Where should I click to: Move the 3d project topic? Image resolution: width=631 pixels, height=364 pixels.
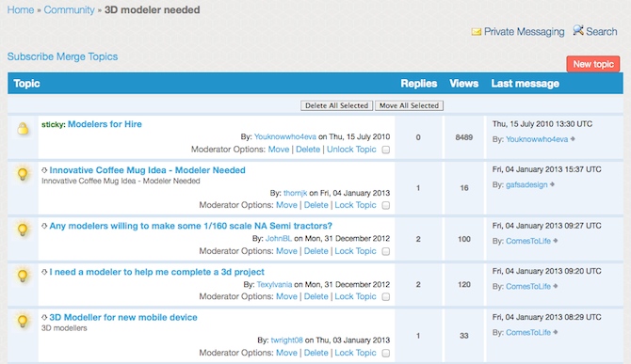pyautogui.click(x=286, y=296)
